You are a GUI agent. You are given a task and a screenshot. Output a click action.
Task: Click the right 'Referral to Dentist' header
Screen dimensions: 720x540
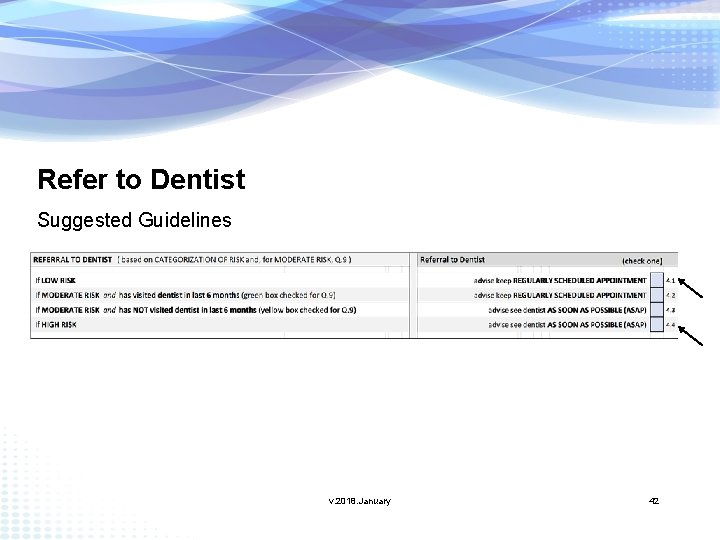452,259
